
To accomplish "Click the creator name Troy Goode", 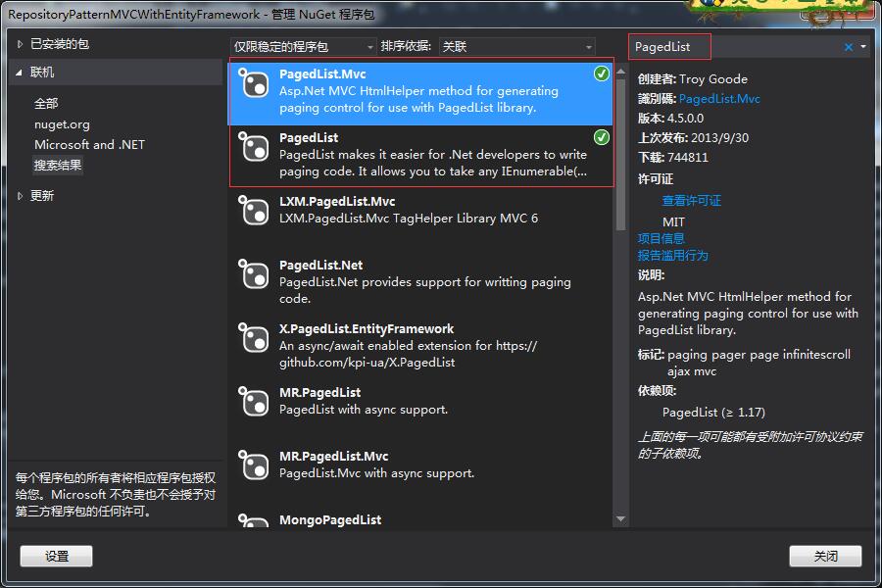I will (713, 79).
